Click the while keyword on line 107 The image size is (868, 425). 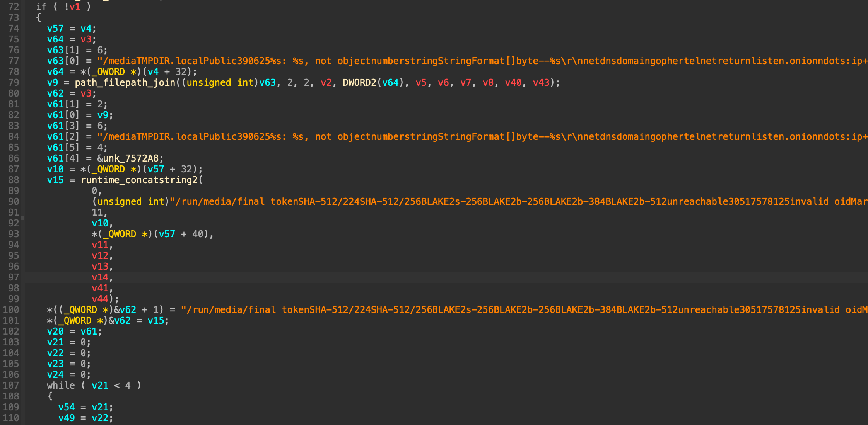click(61, 386)
